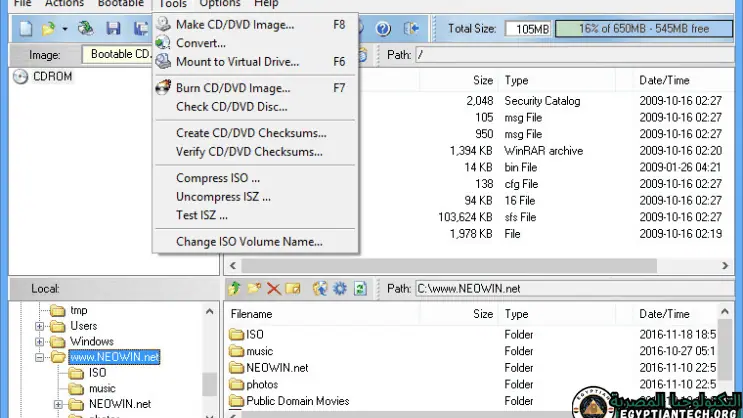743x418 pixels.
Task: Close the open Tools menu
Action: [x=172, y=4]
